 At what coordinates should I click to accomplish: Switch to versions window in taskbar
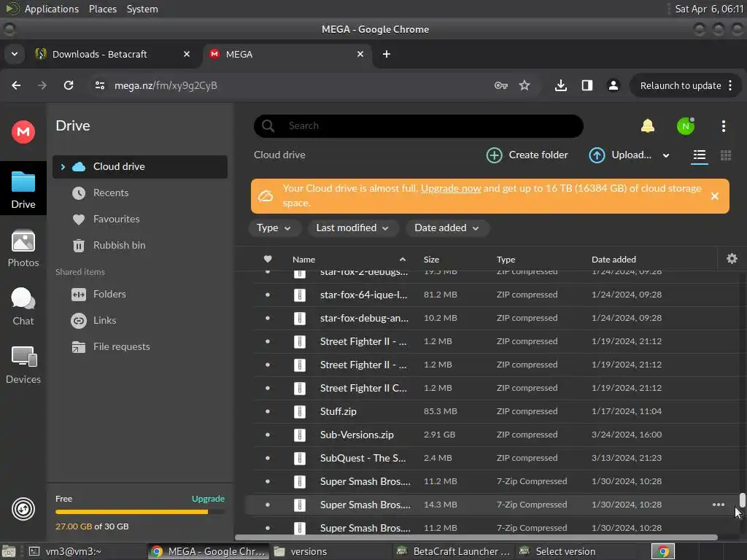tap(330, 551)
